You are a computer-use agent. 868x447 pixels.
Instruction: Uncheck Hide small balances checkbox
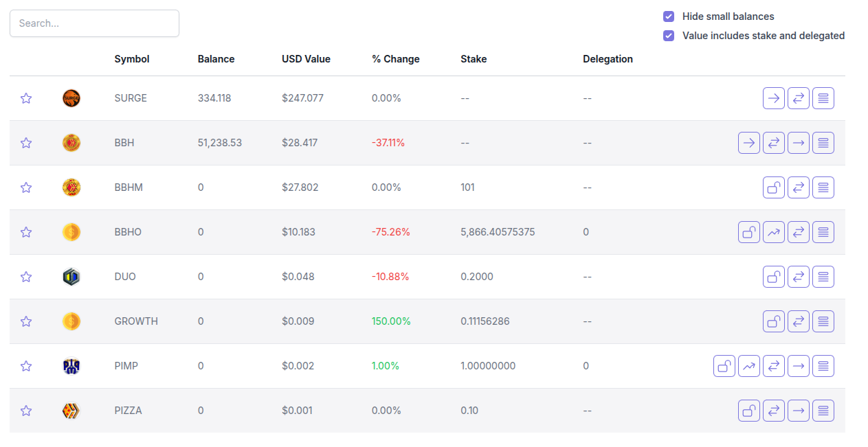tap(669, 16)
